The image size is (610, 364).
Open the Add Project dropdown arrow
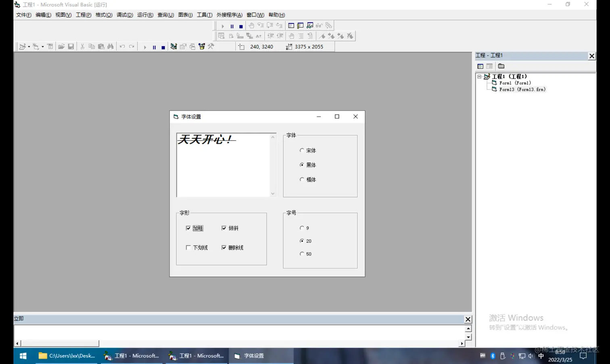click(29, 47)
